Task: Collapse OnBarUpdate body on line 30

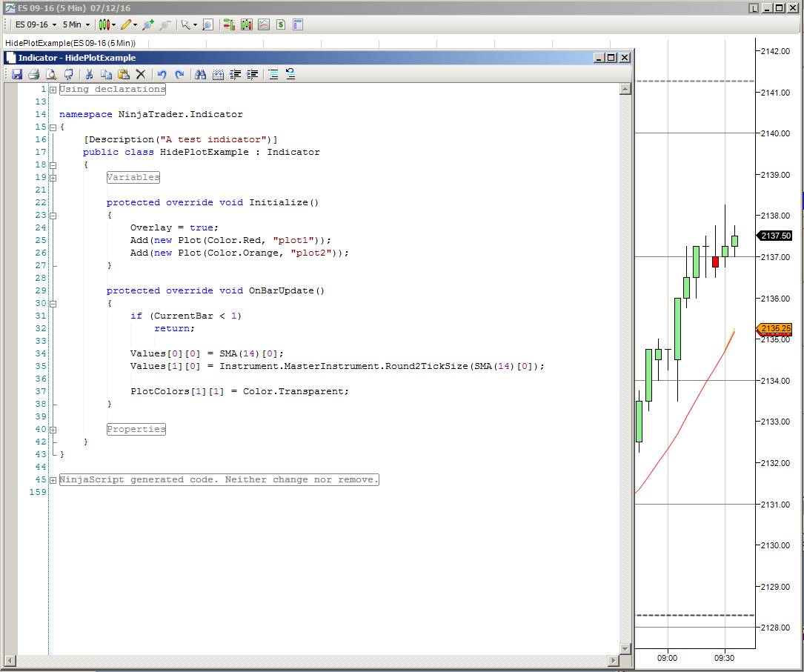Action: click(x=53, y=304)
